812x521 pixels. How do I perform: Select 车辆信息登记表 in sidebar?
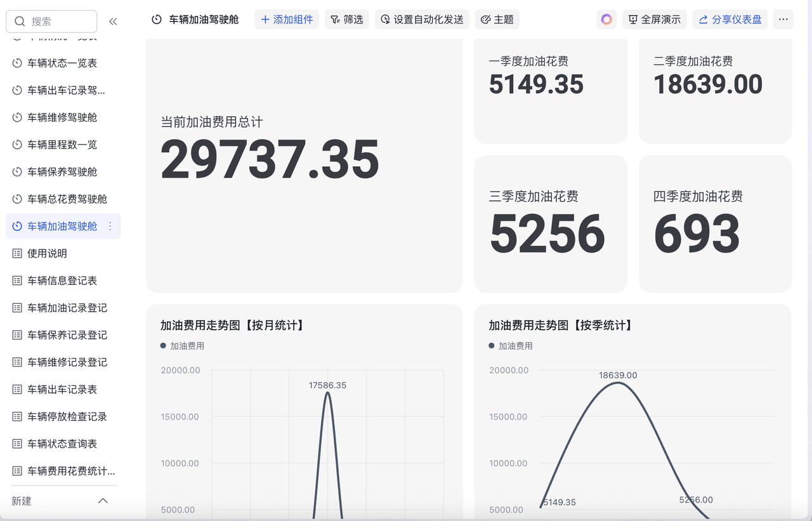point(62,280)
